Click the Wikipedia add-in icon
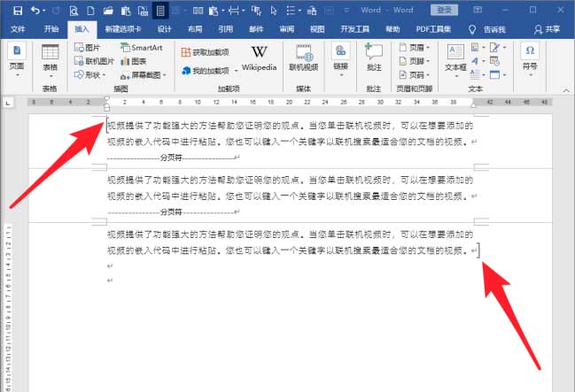The width and height of the screenshot is (575, 392). click(x=259, y=58)
